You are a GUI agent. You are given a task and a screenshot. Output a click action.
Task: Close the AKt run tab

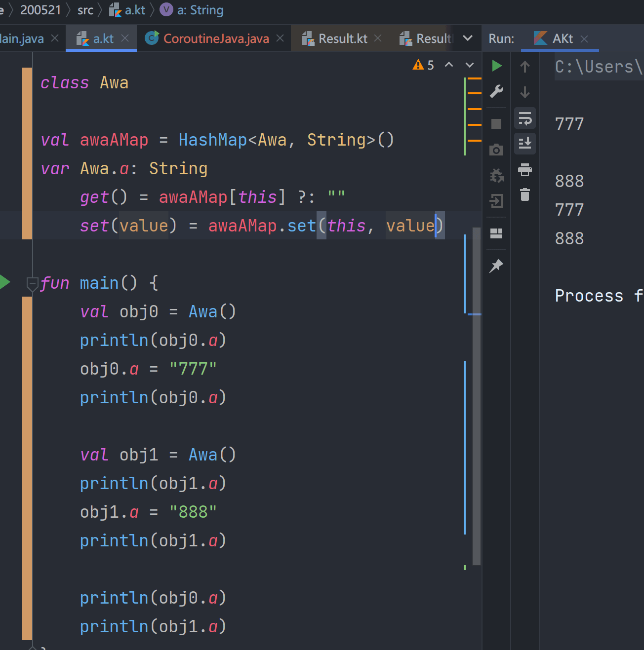pyautogui.click(x=584, y=38)
